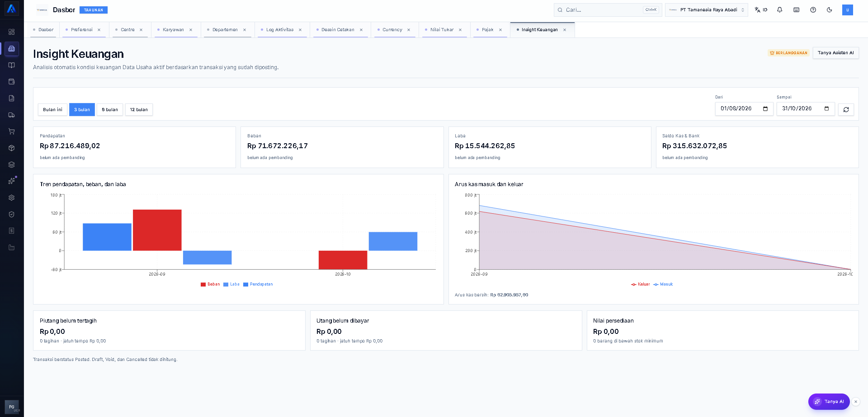Switch to the Desain Cetakan tab
The width and height of the screenshot is (868, 417).
point(338,30)
